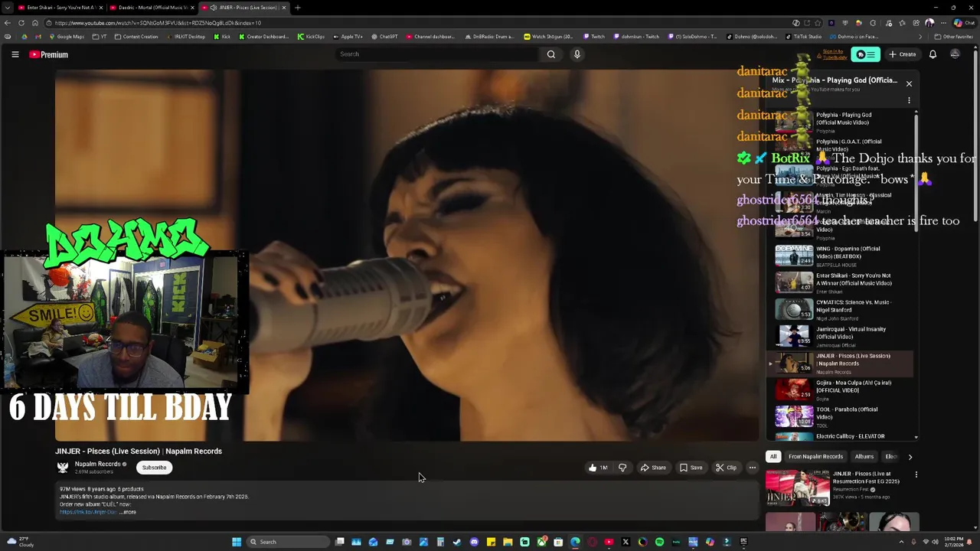This screenshot has height=551, width=980.
Task: Play CYMATICS Science Vs. Music playlist item
Action: tap(840, 309)
